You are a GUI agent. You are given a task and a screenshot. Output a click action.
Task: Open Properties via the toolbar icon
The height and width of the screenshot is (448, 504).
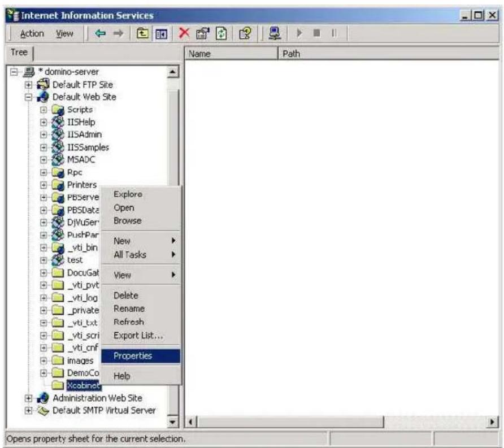coord(202,33)
